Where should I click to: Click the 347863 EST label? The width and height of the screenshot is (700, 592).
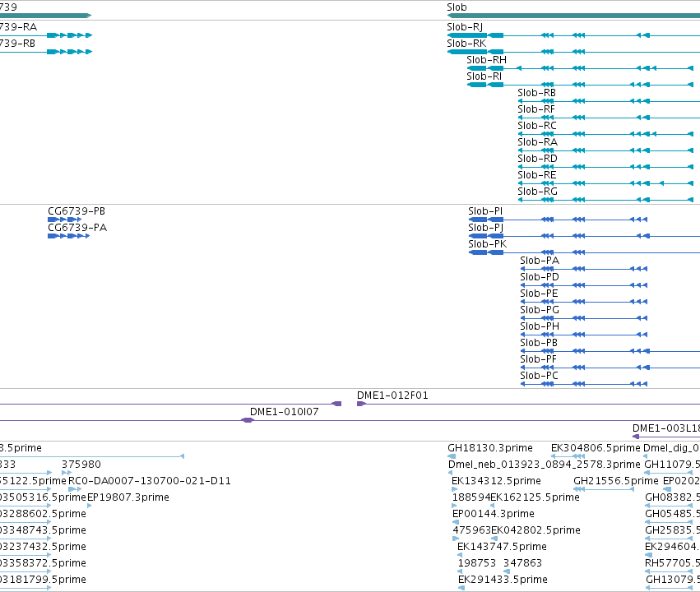point(522,564)
